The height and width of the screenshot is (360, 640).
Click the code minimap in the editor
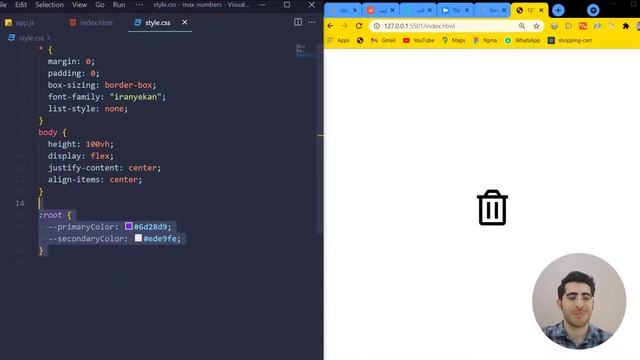click(301, 50)
